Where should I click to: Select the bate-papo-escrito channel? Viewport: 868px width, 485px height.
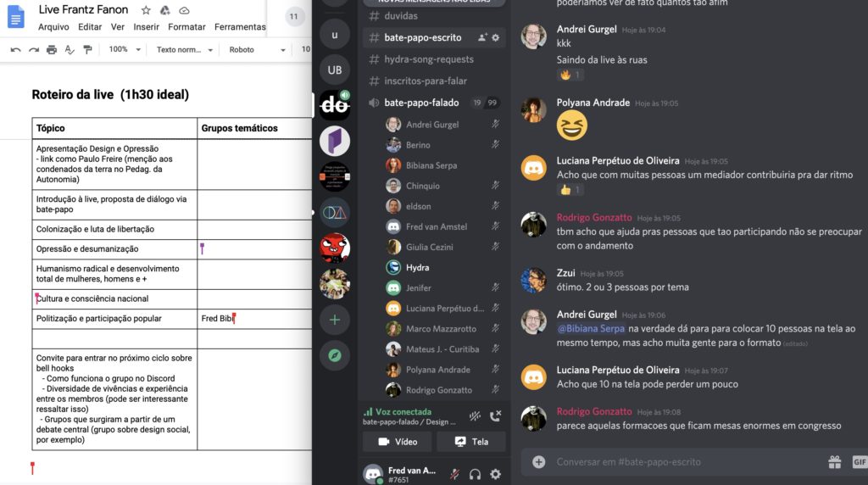434,37
